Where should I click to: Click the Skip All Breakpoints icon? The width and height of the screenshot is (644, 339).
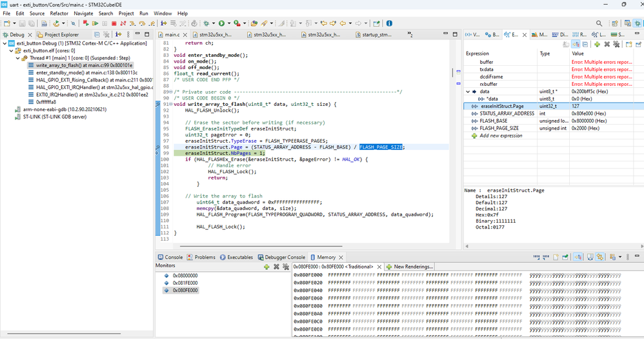point(73,23)
